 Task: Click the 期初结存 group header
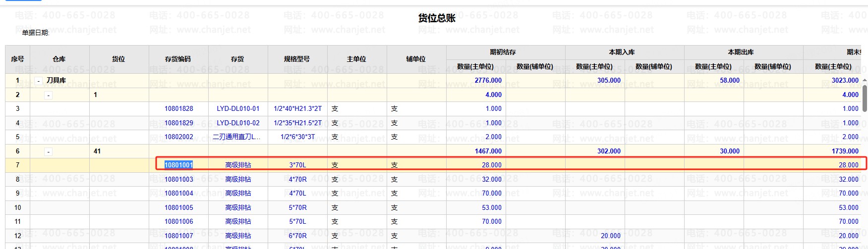(x=503, y=52)
